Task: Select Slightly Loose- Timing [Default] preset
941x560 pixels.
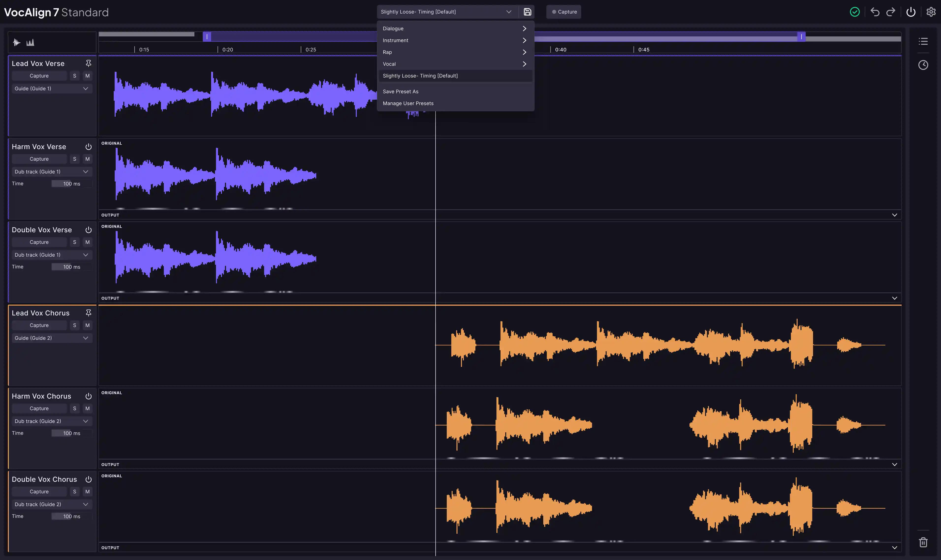Action: (x=455, y=76)
